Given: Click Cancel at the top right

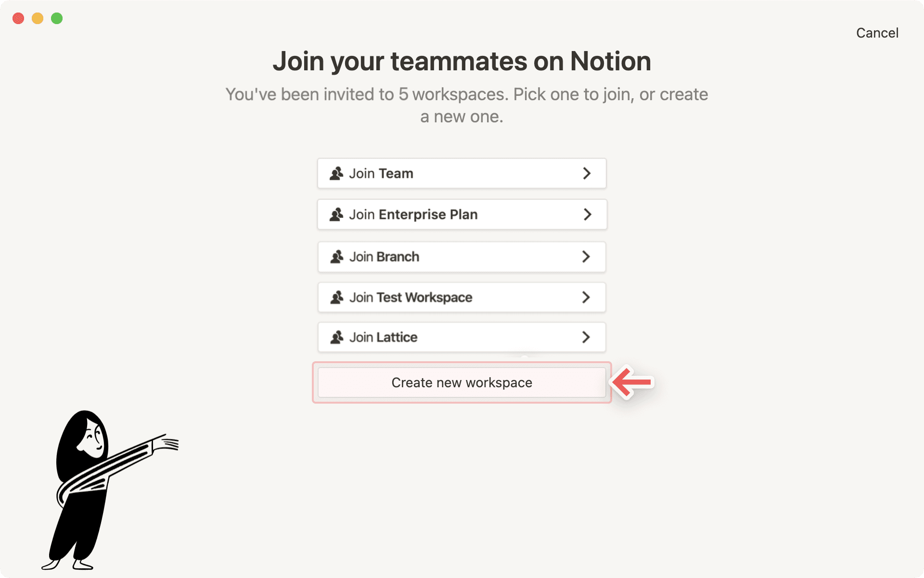Looking at the screenshot, I should (877, 32).
